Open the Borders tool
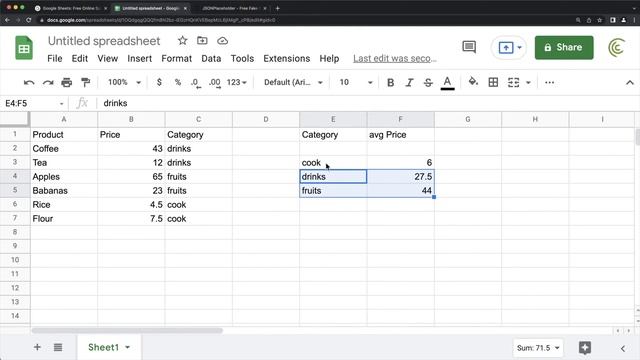The height and width of the screenshot is (360, 640). click(x=493, y=82)
